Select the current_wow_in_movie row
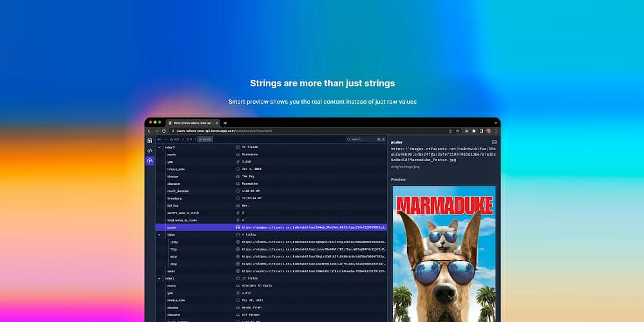Screen dimensions: 644x322 [272, 213]
